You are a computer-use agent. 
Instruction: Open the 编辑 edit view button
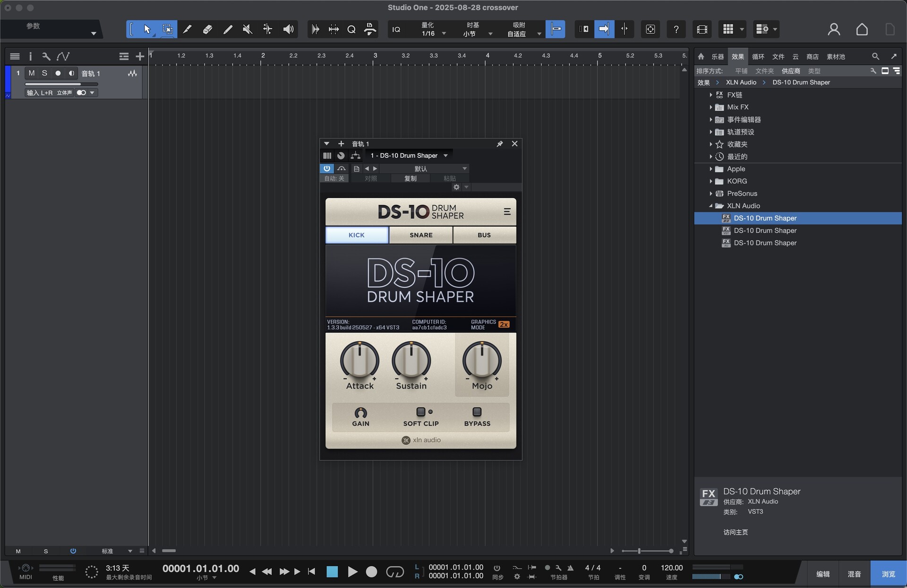823,574
